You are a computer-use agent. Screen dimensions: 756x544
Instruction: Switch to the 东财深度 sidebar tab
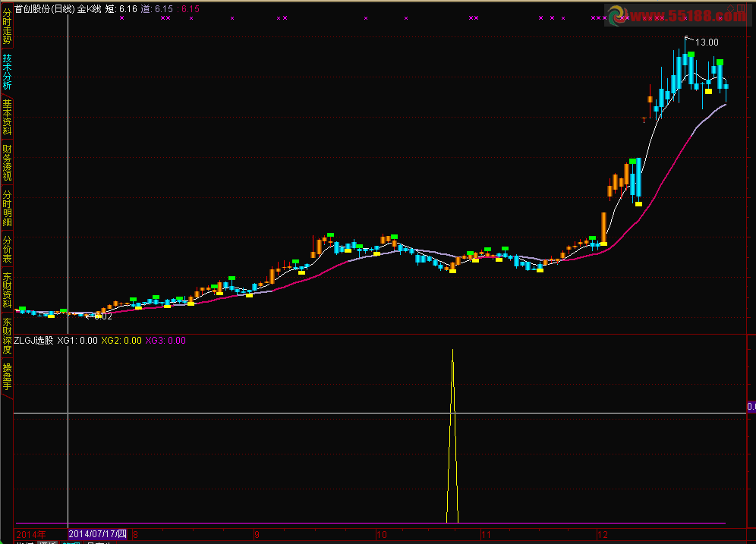click(x=7, y=335)
